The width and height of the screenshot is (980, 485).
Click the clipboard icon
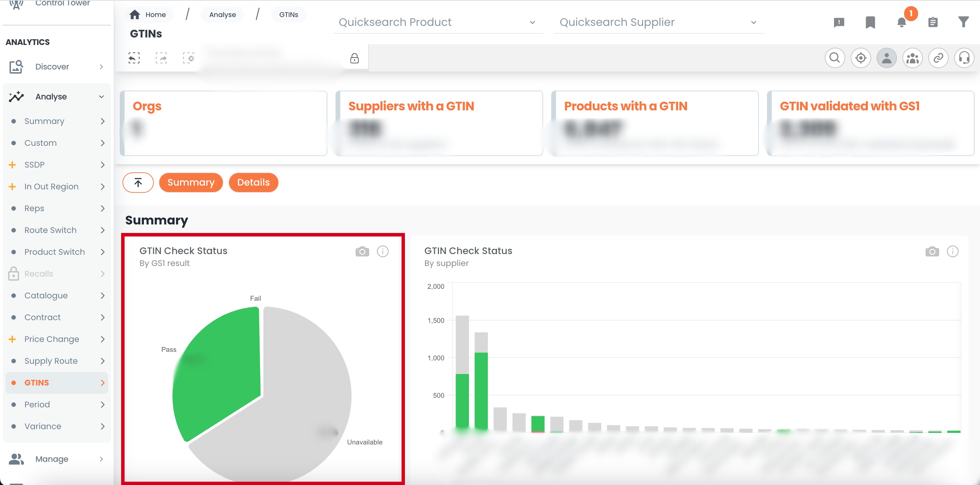coord(933,22)
